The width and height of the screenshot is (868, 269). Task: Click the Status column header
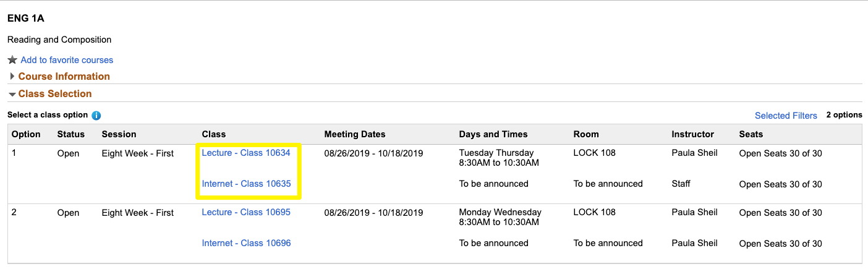click(x=70, y=134)
